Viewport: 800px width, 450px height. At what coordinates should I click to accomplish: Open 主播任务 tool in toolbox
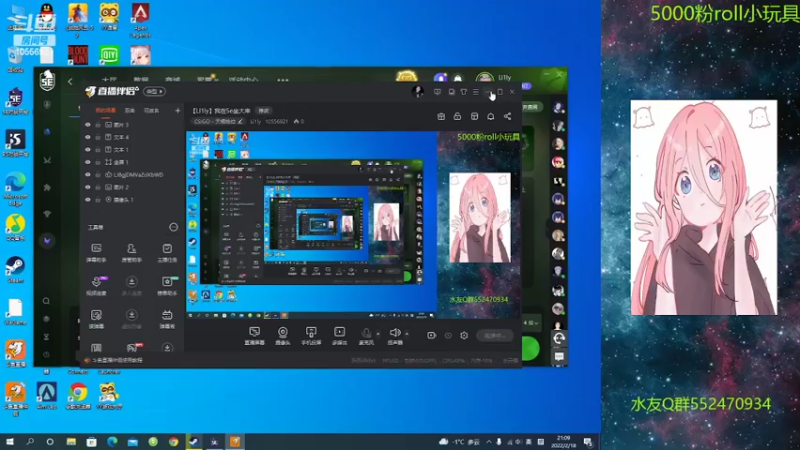click(x=167, y=253)
